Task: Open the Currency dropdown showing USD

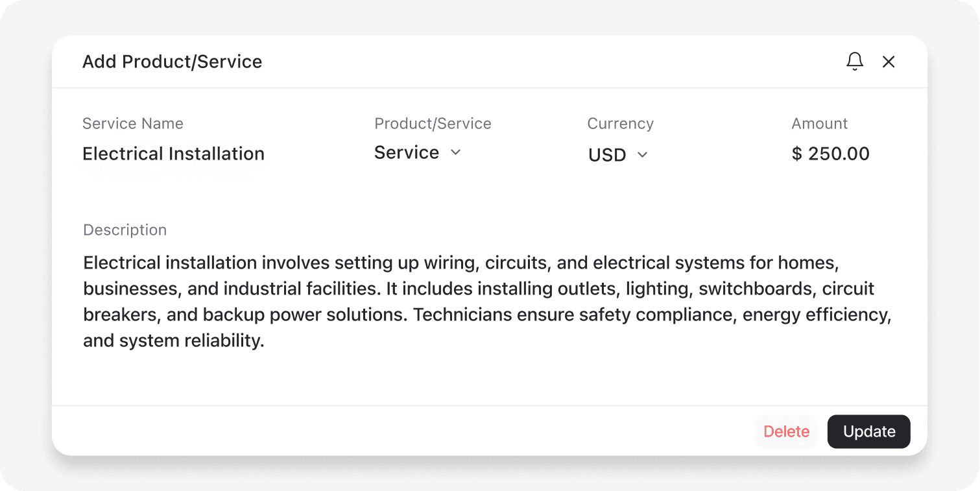Action: pos(617,154)
